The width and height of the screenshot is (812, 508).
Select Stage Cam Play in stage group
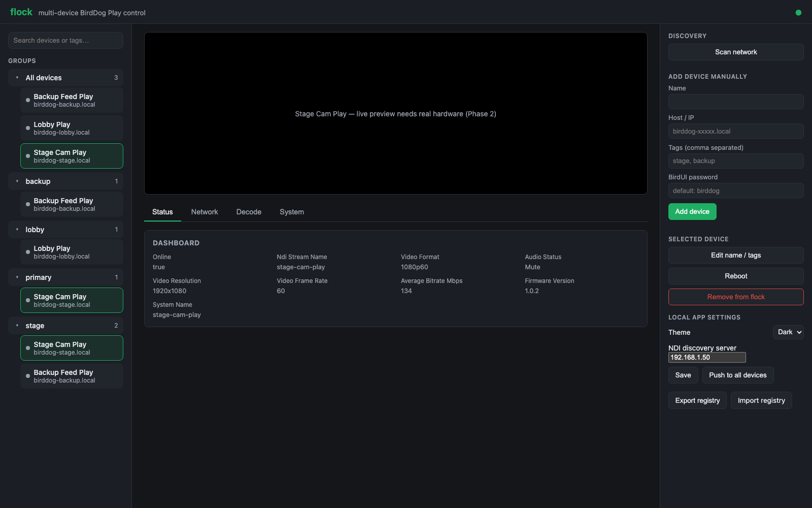pos(72,348)
